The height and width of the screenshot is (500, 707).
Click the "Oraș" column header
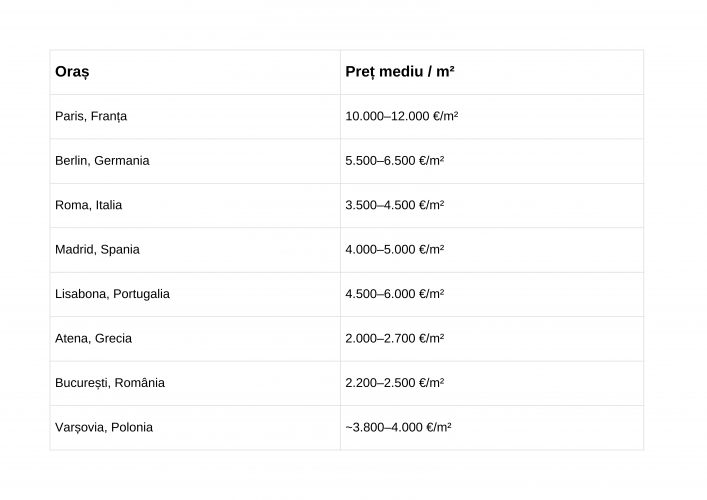(x=72, y=73)
